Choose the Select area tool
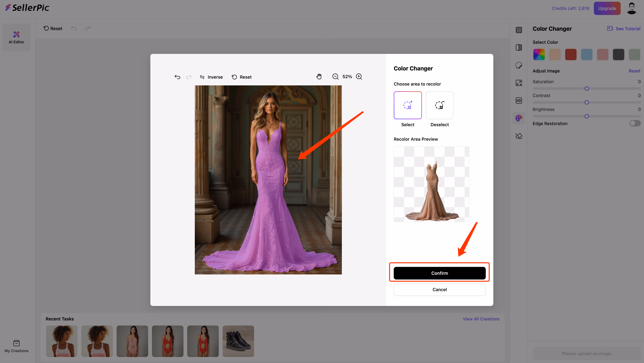Screen dimensions: 644x363 click(407, 105)
